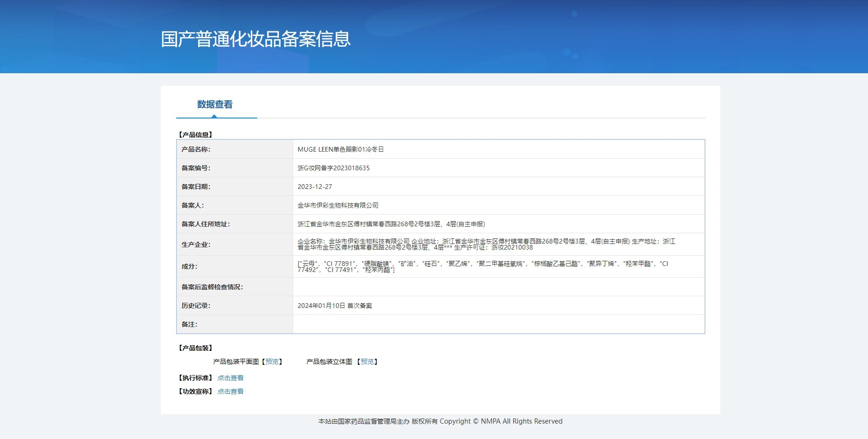Click the NMPA copyright footer text
This screenshot has height=439, width=868.
pos(441,421)
